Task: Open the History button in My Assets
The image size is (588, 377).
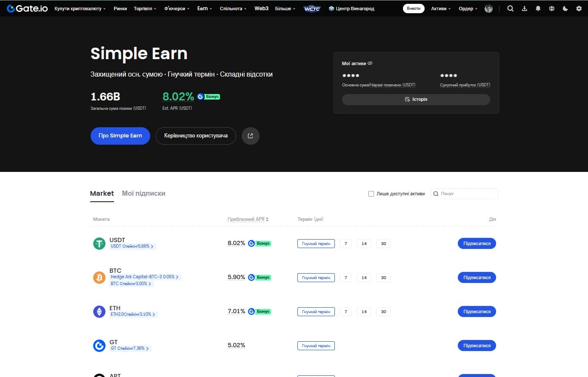Action: coord(416,99)
